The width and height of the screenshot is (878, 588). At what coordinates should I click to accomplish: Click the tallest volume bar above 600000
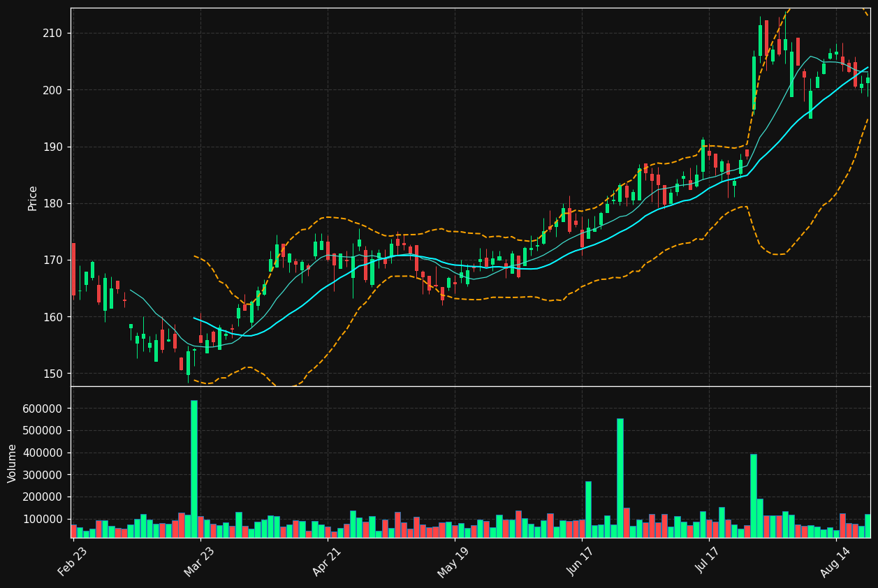(x=194, y=469)
